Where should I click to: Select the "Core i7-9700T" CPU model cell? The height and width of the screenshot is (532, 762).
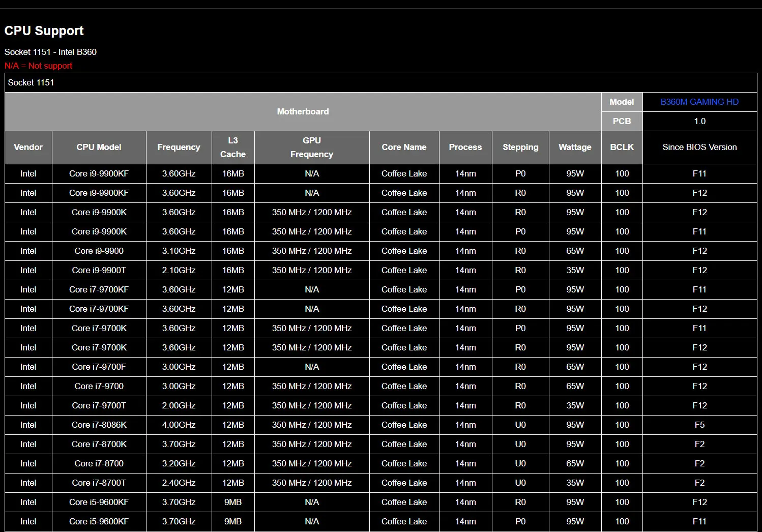click(99, 405)
